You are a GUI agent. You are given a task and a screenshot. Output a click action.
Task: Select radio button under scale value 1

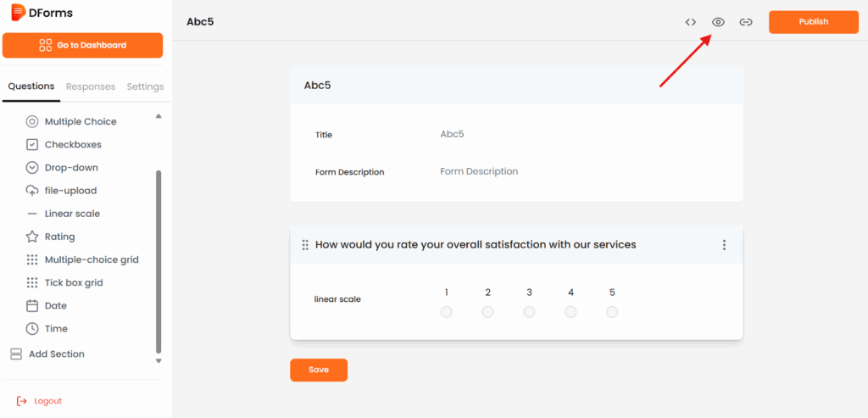[x=447, y=312]
